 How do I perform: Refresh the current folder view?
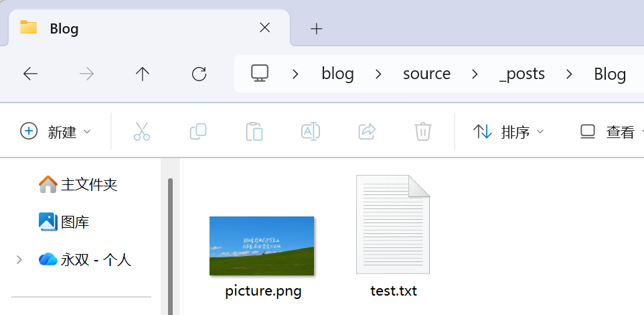(199, 74)
